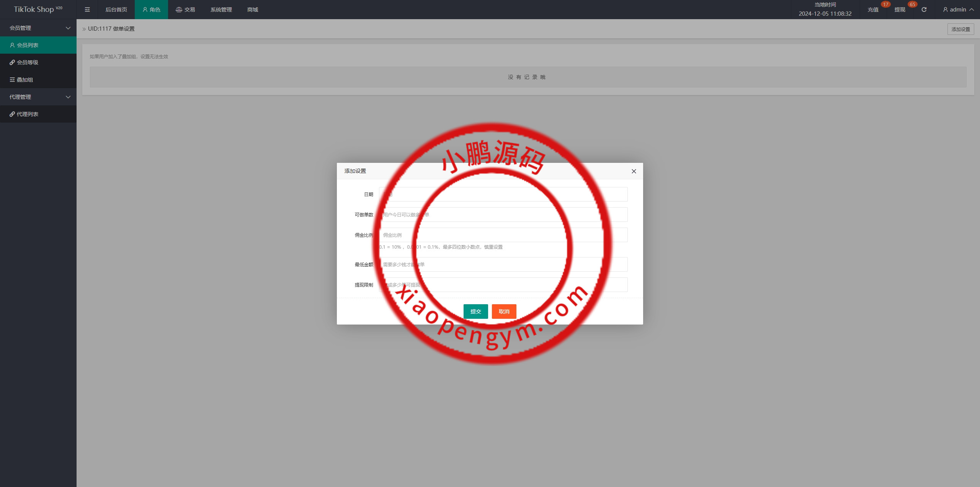Click the orange 取消 button

tap(504, 312)
